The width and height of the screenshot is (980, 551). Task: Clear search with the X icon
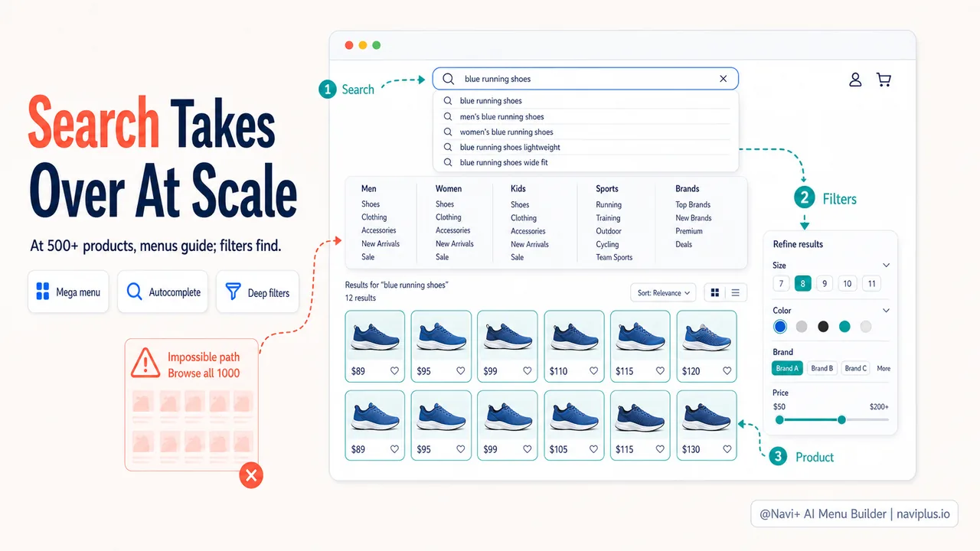tap(724, 79)
